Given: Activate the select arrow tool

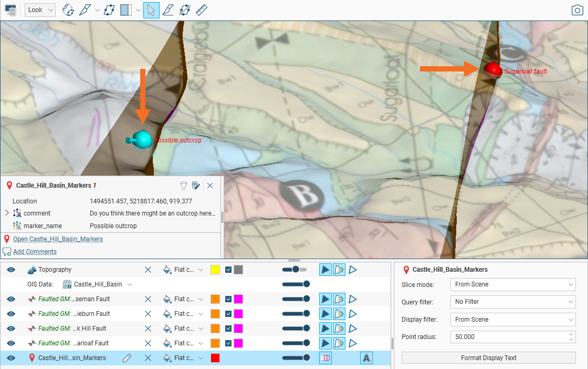Looking at the screenshot, I should click(x=151, y=10).
